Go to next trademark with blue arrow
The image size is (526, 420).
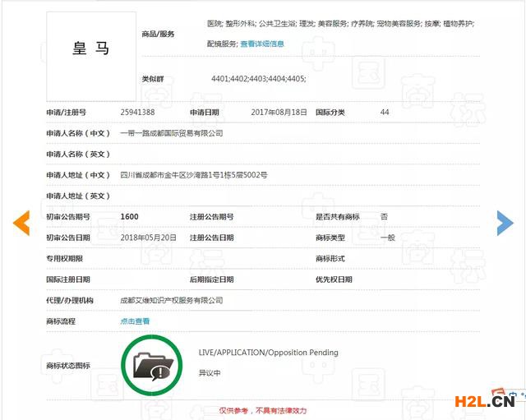coord(505,223)
